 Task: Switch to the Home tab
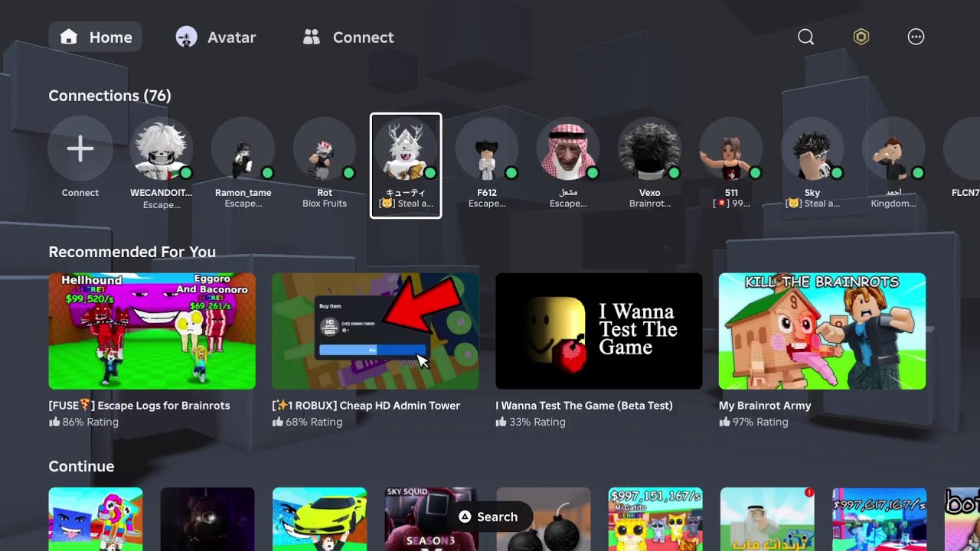[96, 37]
